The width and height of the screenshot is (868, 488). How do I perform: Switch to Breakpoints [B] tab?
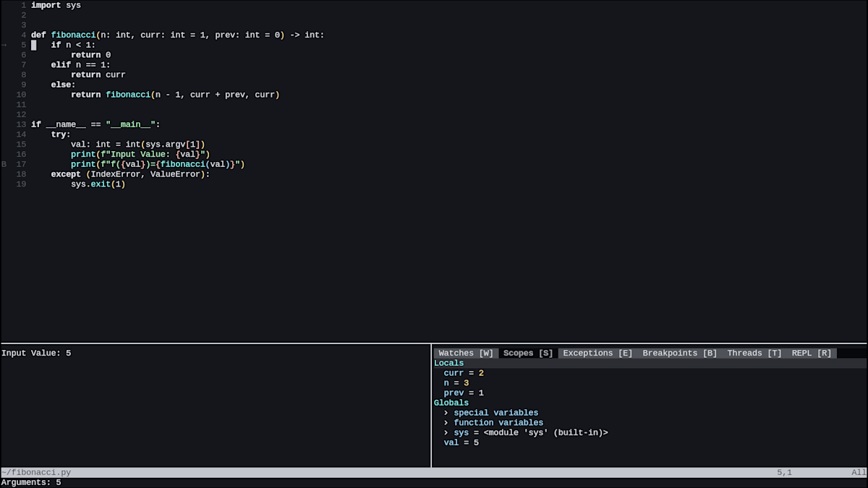coord(680,354)
